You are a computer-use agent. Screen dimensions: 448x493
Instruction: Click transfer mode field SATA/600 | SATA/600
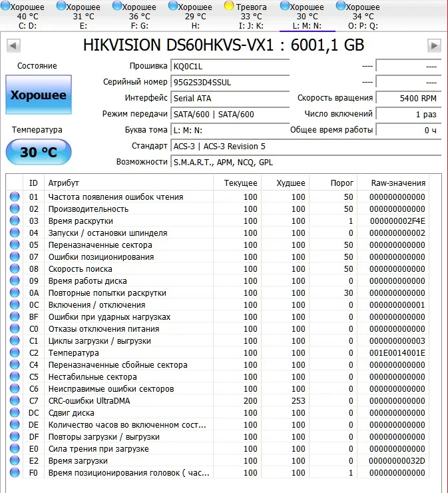click(x=230, y=114)
